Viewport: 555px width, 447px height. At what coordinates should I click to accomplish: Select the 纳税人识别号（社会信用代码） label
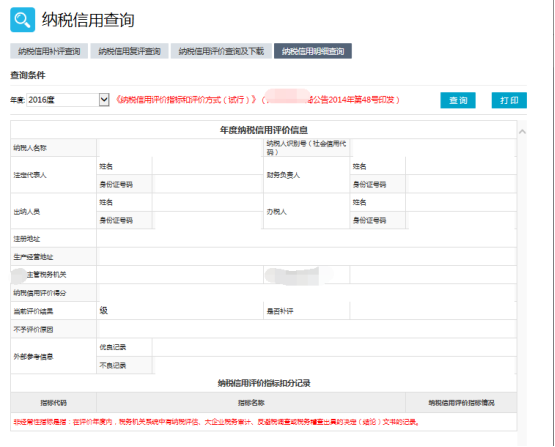[307, 148]
